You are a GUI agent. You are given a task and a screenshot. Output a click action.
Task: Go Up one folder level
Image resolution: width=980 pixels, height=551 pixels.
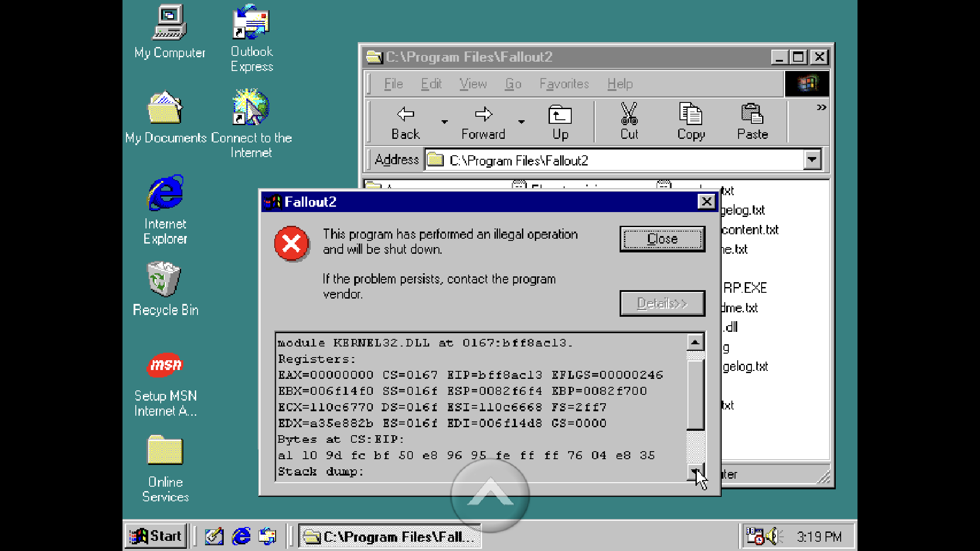560,122
